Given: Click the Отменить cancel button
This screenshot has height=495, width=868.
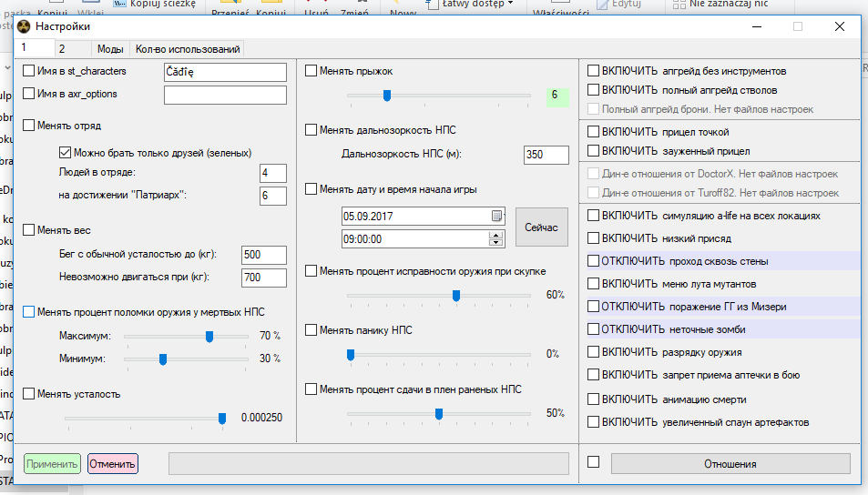Looking at the screenshot, I should coord(113,464).
